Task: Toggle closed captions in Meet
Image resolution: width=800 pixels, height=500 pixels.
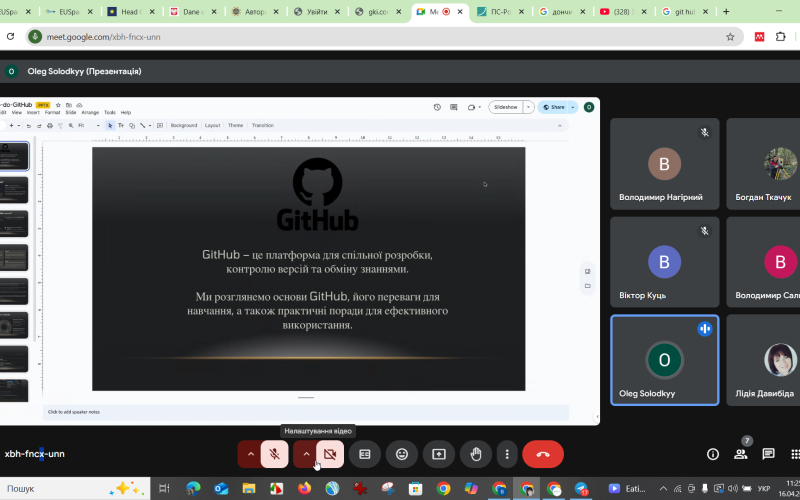Action: click(364, 454)
